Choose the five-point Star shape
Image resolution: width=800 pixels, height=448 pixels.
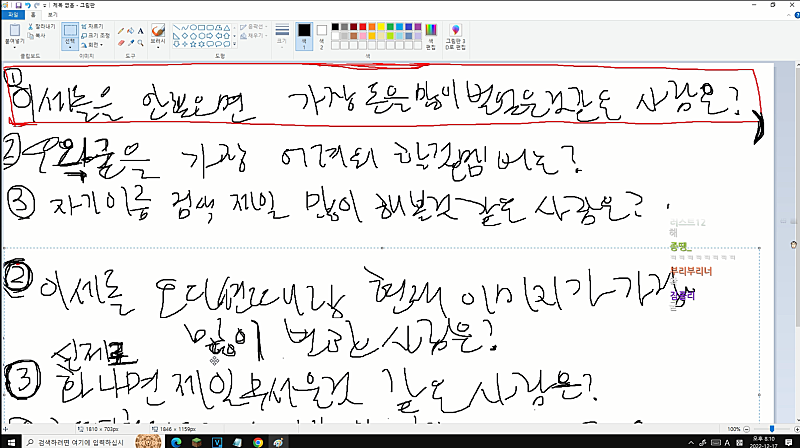(193, 44)
